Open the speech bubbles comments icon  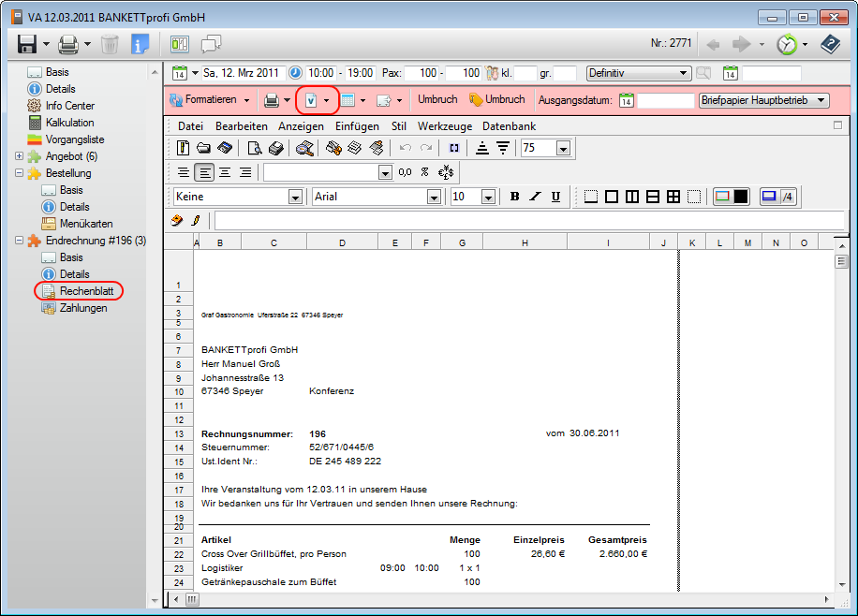tap(211, 43)
